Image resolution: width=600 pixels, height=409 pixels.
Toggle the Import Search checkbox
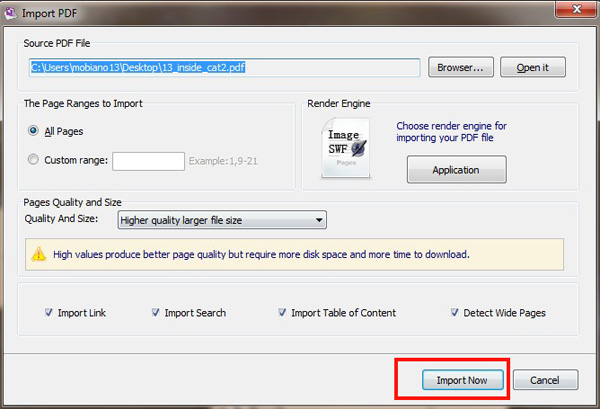coord(155,312)
